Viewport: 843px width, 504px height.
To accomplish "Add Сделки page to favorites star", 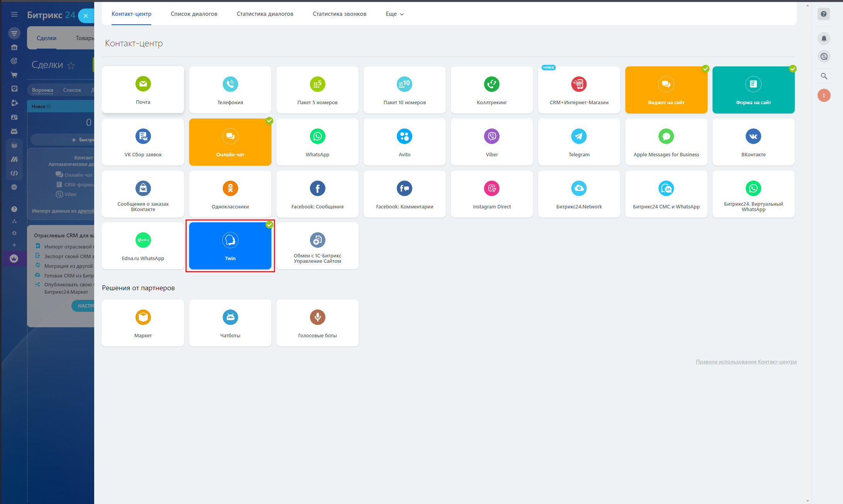I will 71,65.
